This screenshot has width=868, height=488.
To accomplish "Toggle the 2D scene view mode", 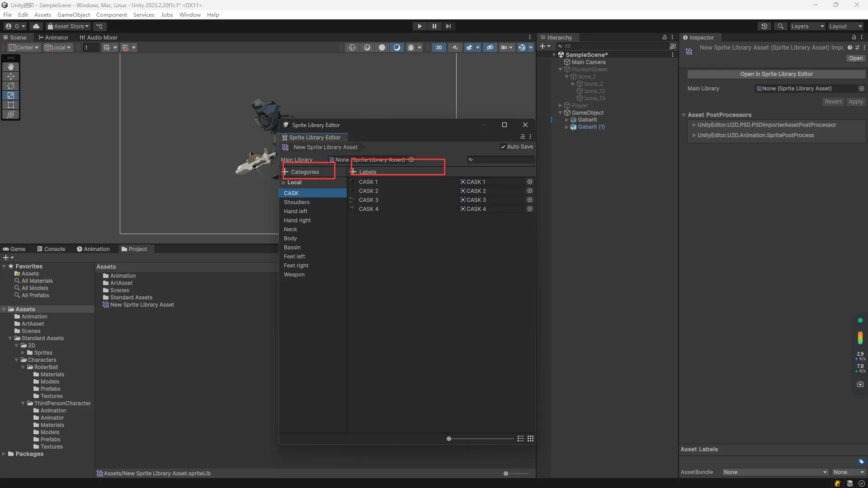I will point(439,47).
